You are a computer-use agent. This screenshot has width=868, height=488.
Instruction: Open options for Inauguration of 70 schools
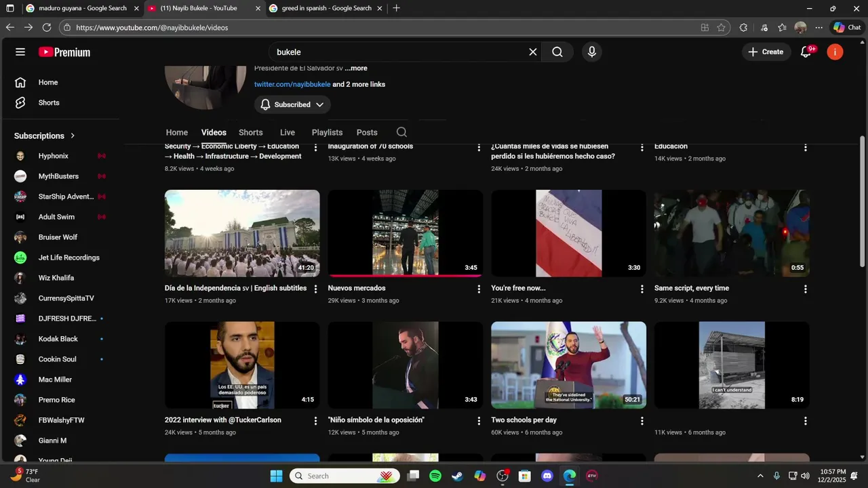click(479, 147)
